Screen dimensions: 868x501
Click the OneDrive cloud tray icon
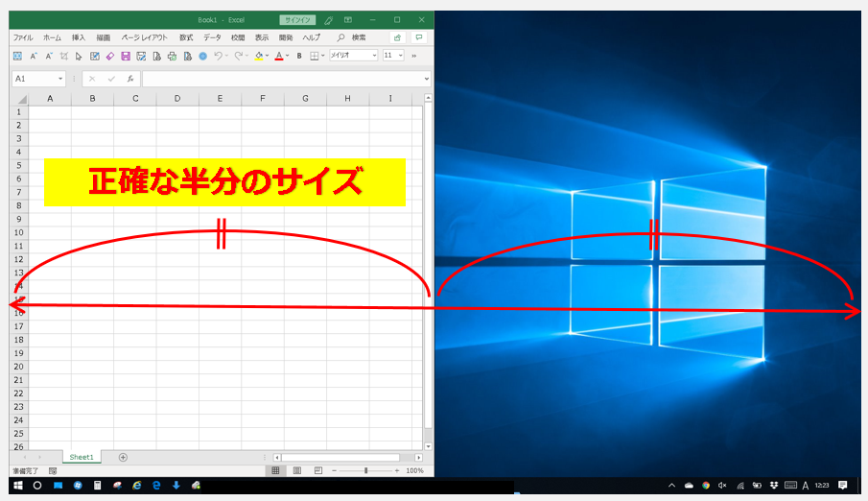click(x=689, y=486)
